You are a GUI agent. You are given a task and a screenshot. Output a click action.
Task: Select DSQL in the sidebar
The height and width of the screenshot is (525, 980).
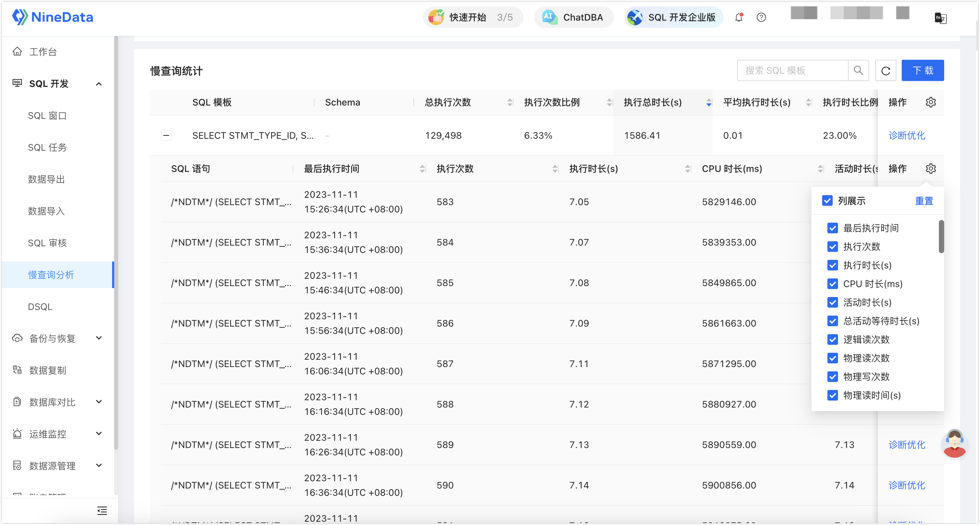click(40, 307)
